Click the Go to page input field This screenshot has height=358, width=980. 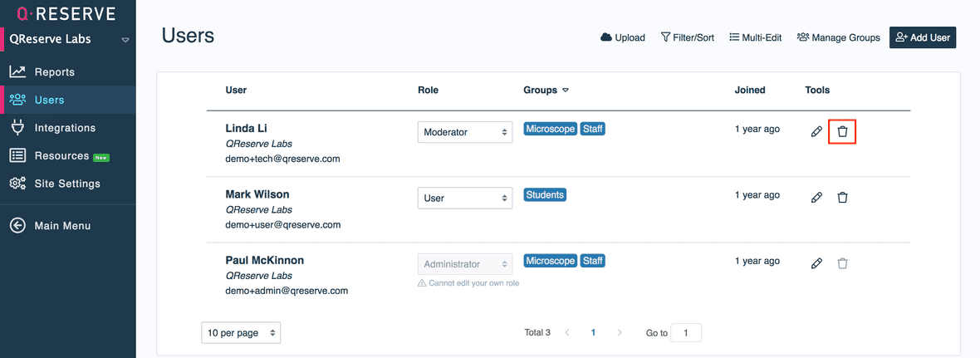click(x=685, y=333)
